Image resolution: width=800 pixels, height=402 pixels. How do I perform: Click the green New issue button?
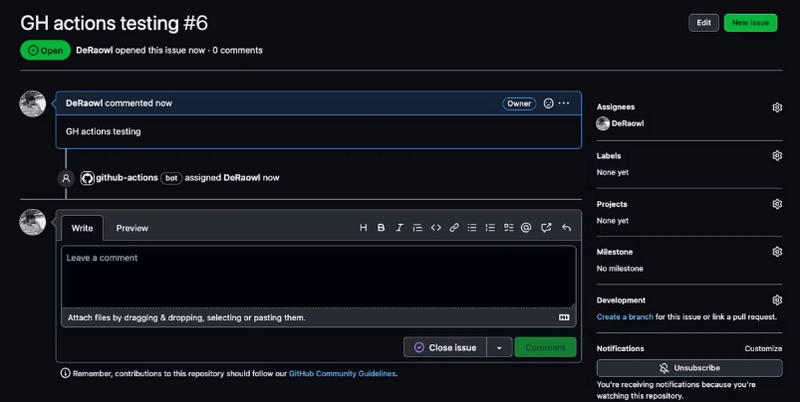point(751,22)
